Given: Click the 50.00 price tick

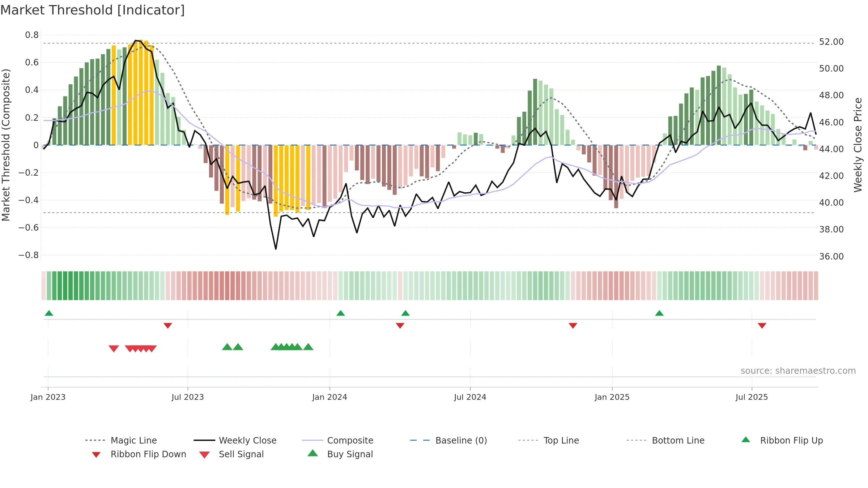Looking at the screenshot, I should point(831,69).
